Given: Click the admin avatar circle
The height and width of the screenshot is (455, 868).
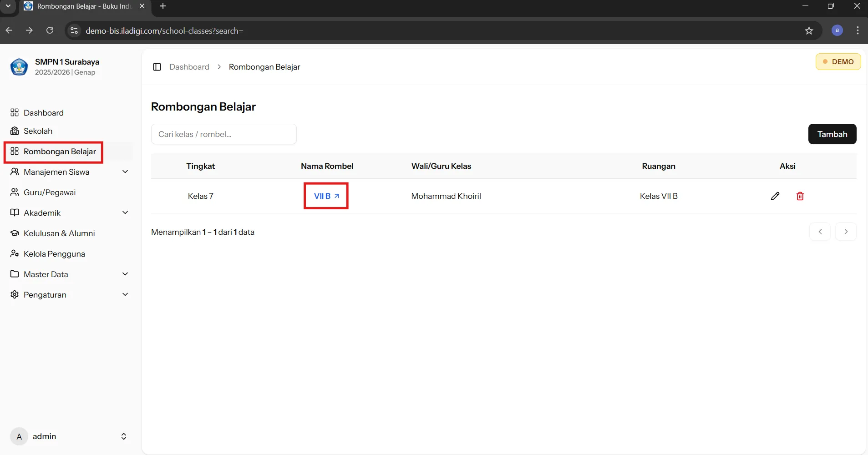Looking at the screenshot, I should click(x=19, y=436).
